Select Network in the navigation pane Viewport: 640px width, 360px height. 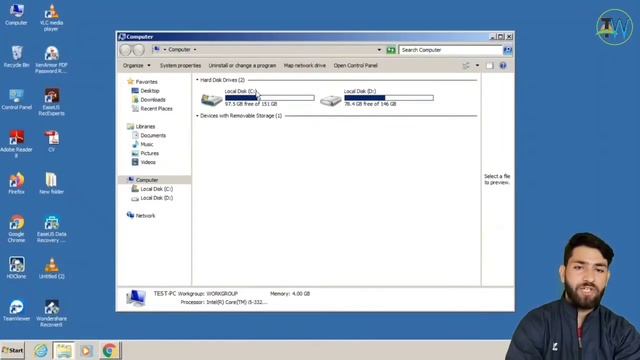pyautogui.click(x=141, y=216)
